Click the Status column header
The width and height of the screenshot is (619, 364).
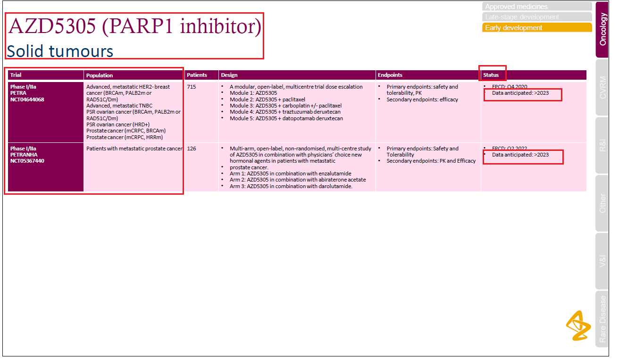491,75
